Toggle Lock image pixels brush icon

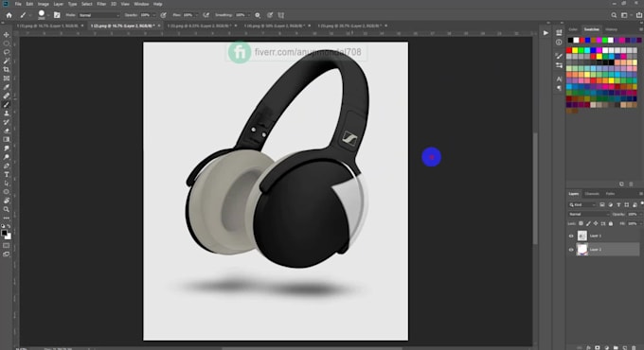(588, 223)
